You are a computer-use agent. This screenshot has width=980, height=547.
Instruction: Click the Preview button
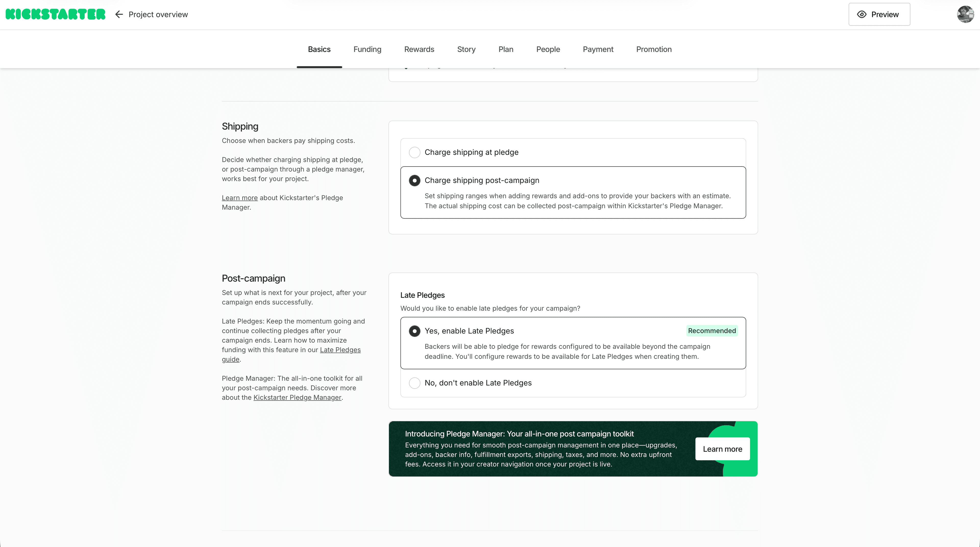[x=879, y=14]
